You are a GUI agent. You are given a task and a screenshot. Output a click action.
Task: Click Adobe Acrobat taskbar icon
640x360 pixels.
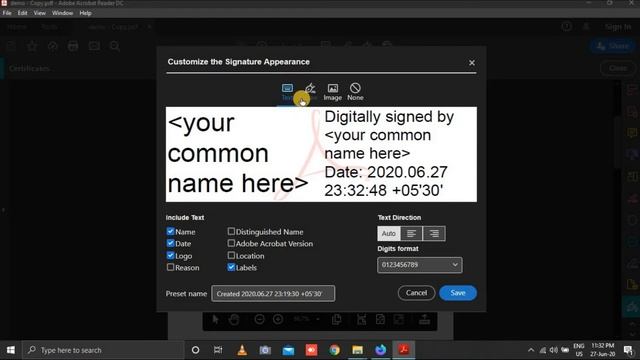[404, 350]
